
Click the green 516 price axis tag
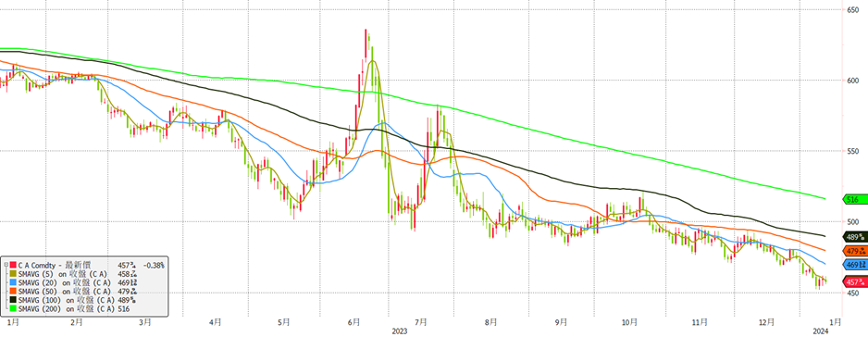click(853, 198)
